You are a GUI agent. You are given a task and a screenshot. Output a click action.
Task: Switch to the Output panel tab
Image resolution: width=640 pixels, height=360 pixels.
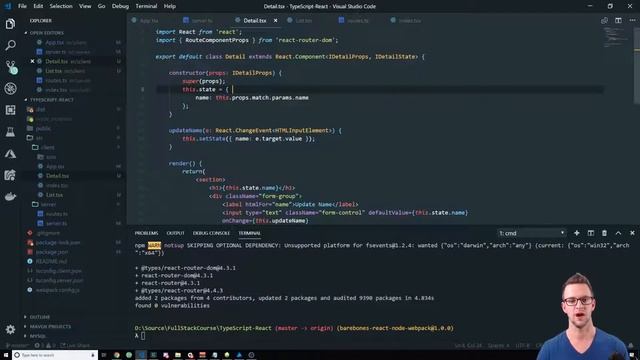(x=176, y=233)
